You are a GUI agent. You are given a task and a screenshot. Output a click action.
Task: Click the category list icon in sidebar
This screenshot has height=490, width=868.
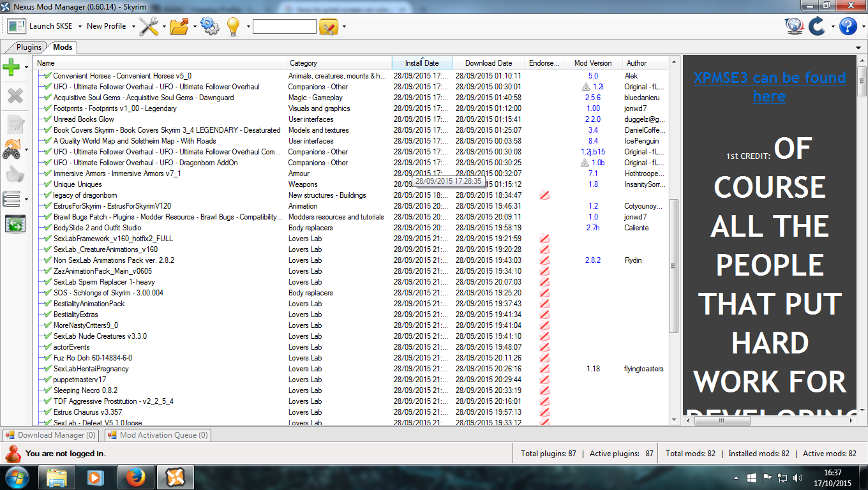tap(12, 198)
